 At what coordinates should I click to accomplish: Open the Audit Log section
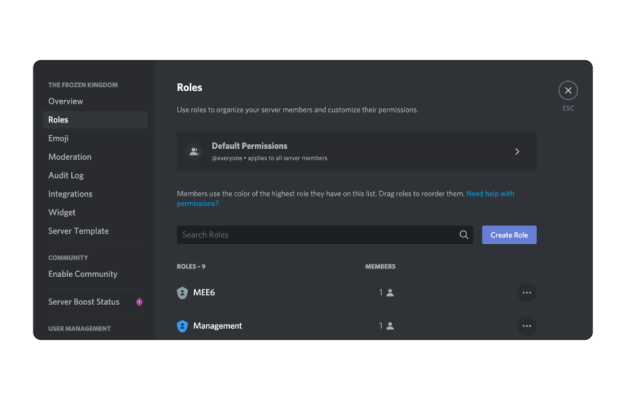(66, 175)
